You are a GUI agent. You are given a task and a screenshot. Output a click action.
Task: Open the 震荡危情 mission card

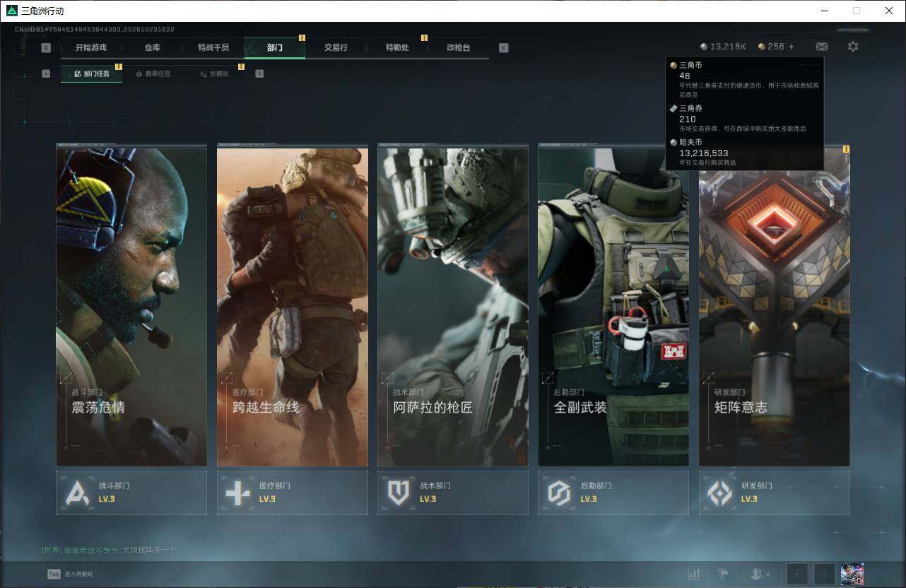(x=131, y=305)
